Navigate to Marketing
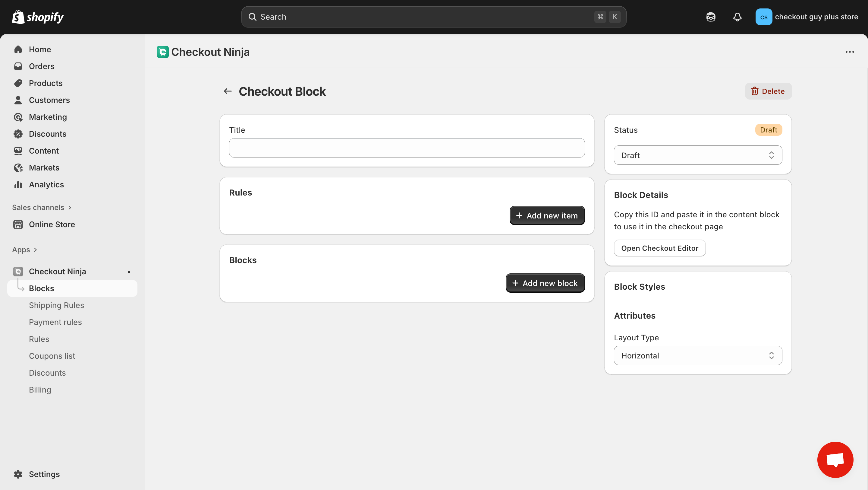Screen dimensions: 868x490 point(48,117)
